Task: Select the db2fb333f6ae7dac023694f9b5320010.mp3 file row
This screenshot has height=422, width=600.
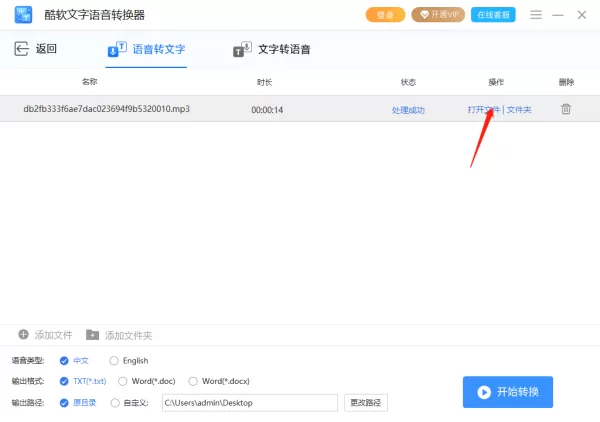Action: tap(300, 109)
